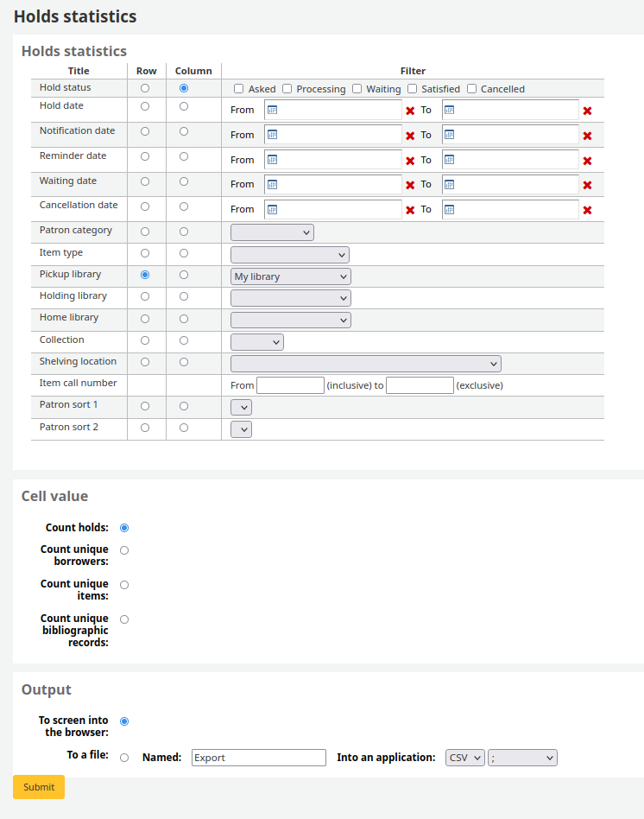The width and height of the screenshot is (644, 819).
Task: Open calendar in Waiting date To field
Action: click(449, 184)
